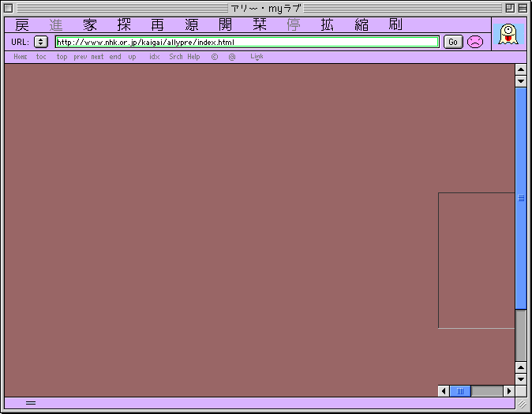Click the top link in link bar
532x414 pixels.
(x=62, y=57)
